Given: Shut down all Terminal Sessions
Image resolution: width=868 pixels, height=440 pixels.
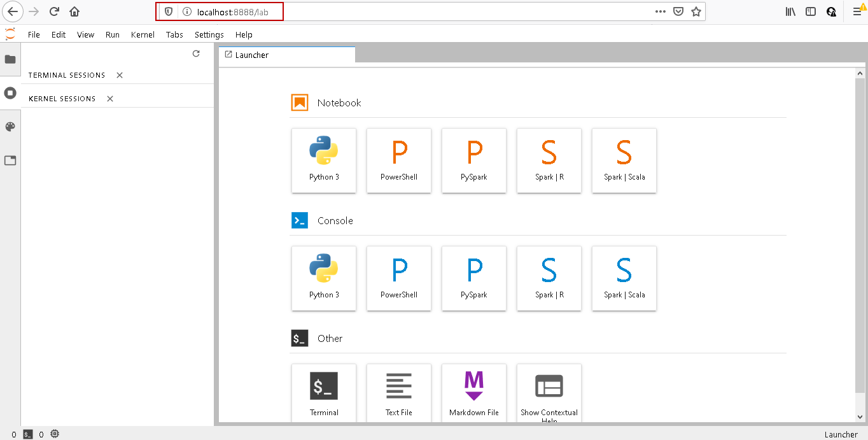Looking at the screenshot, I should [118, 75].
